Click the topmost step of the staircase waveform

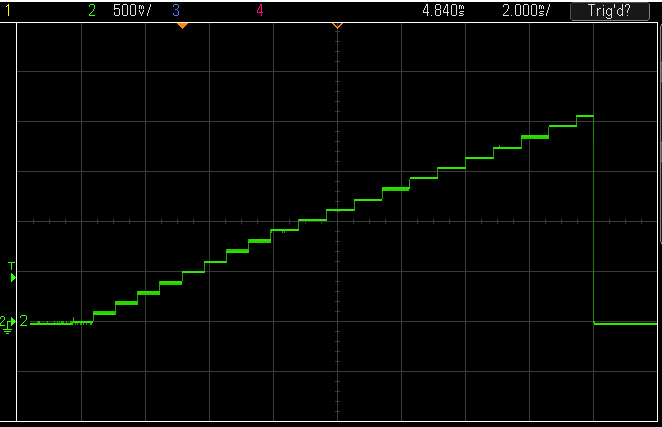coord(585,117)
